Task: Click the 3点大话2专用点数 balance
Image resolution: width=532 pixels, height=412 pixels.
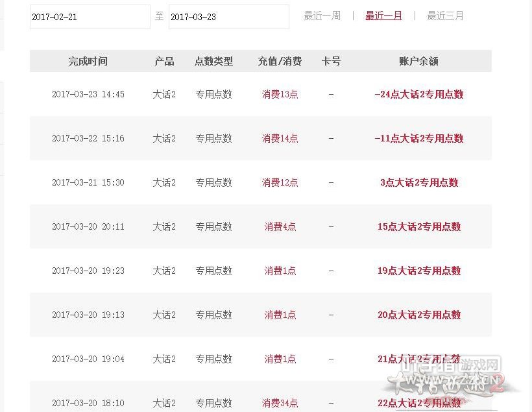Action: [418, 182]
